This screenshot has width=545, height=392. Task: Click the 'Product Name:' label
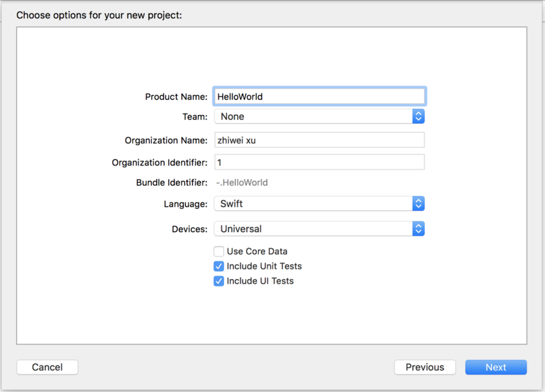[x=176, y=97]
